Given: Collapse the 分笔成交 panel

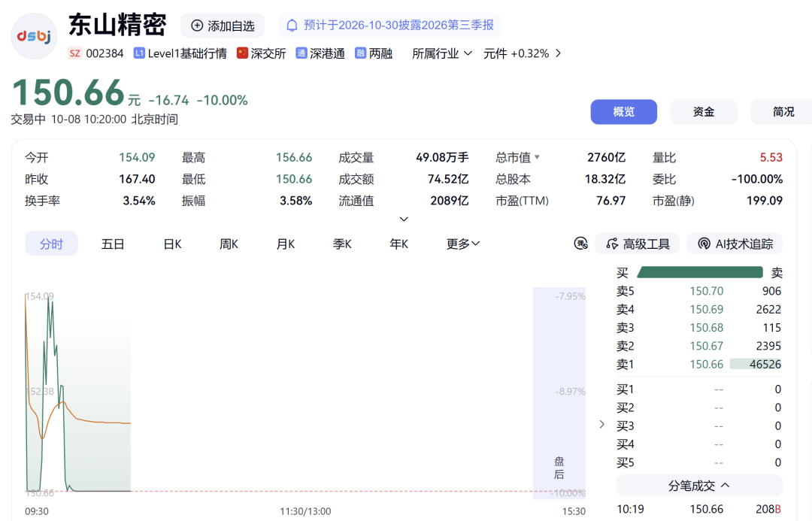Looking at the screenshot, I should tap(699, 485).
